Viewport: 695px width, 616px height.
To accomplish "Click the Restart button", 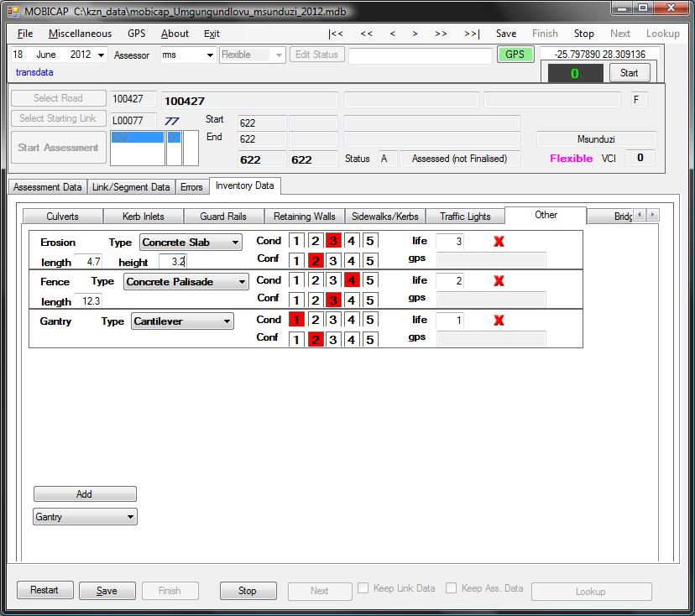I will point(44,591).
